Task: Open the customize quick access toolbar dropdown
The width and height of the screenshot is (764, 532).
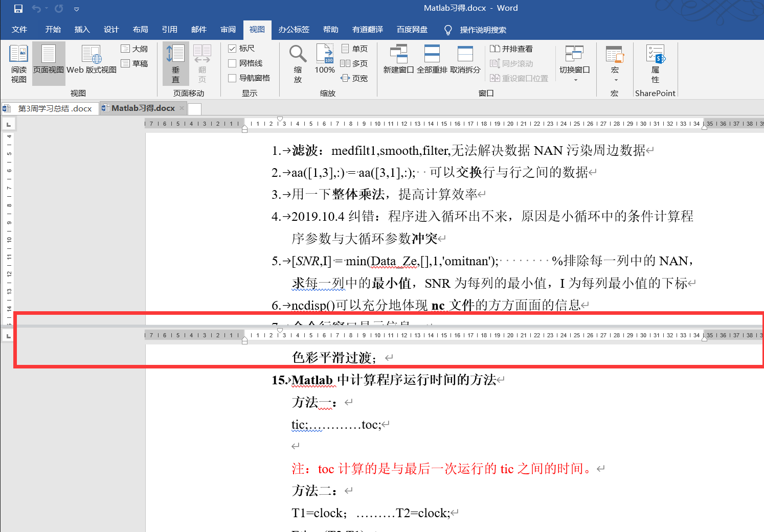Action: click(77, 9)
